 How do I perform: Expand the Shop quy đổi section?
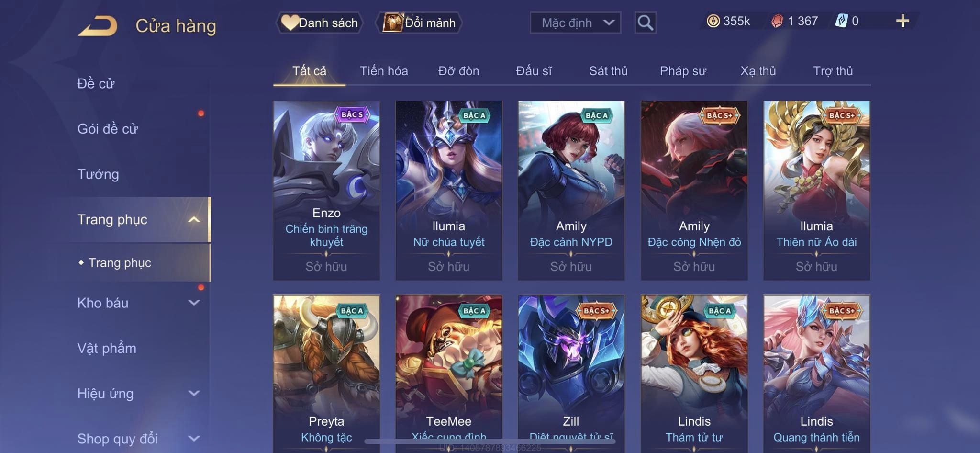[x=194, y=438]
